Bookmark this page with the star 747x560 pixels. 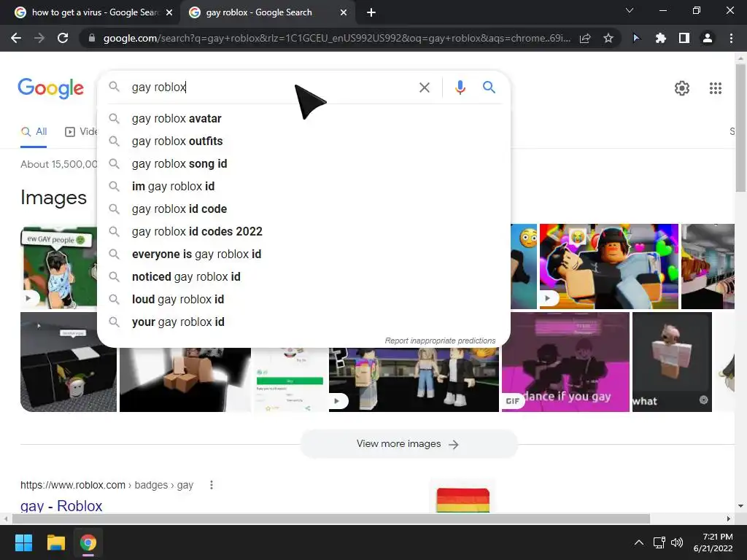pyautogui.click(x=608, y=38)
